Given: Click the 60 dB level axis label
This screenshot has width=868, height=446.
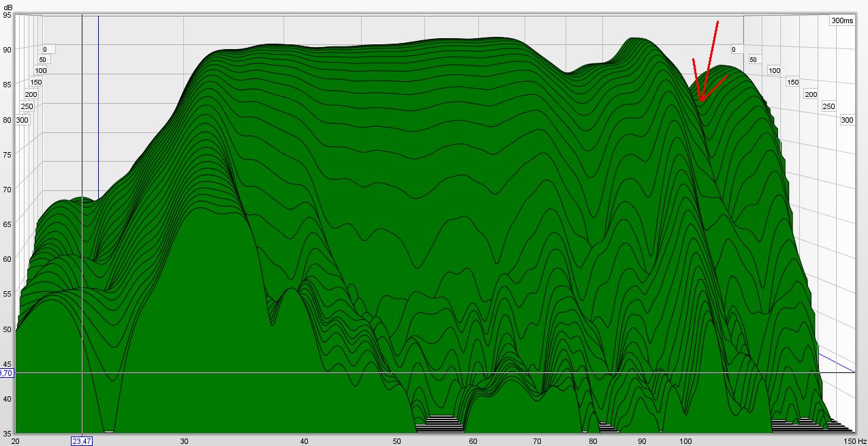Looking at the screenshot, I should point(7,259).
